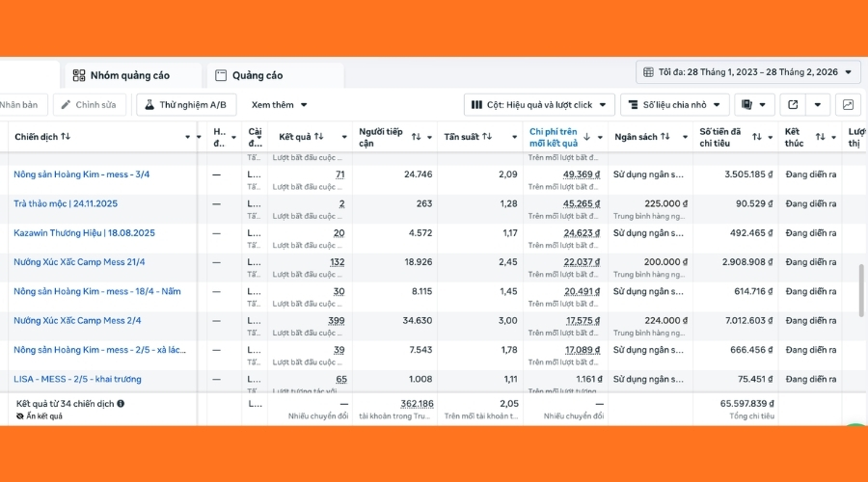This screenshot has height=482, width=868.
Task: Click the export/share icon button
Action: pyautogui.click(x=793, y=104)
